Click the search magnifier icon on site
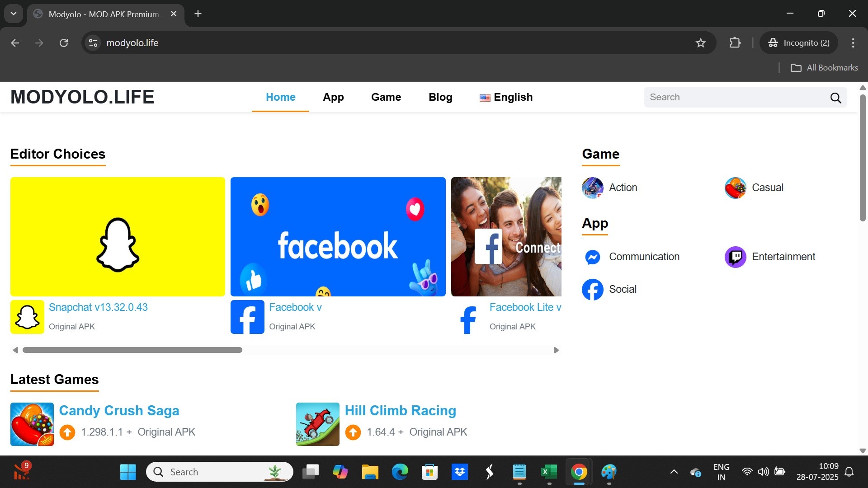The height and width of the screenshot is (488, 868). (x=835, y=98)
